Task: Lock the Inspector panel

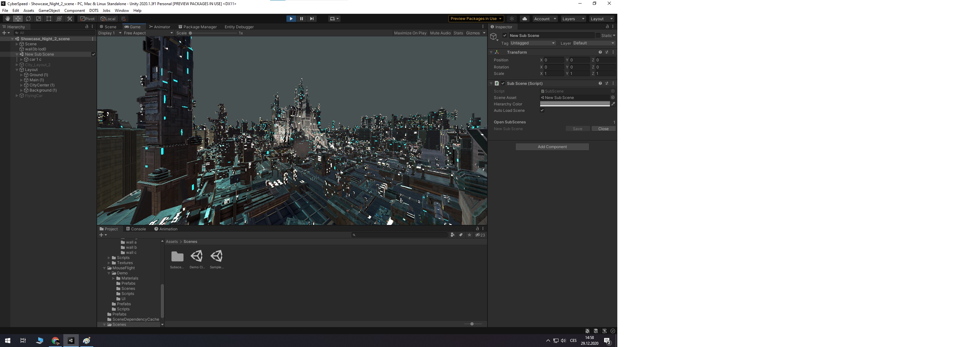Action: [x=607, y=27]
